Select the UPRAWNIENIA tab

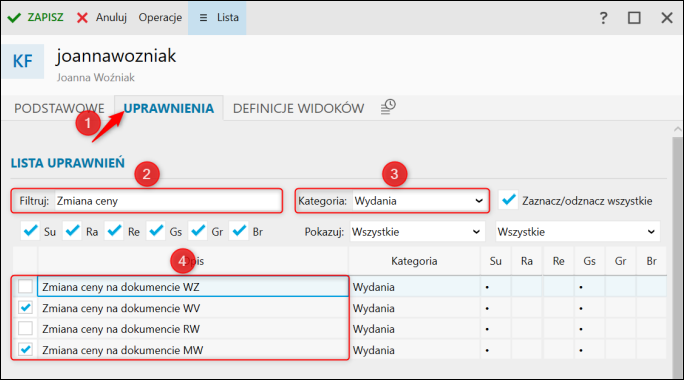(169, 108)
